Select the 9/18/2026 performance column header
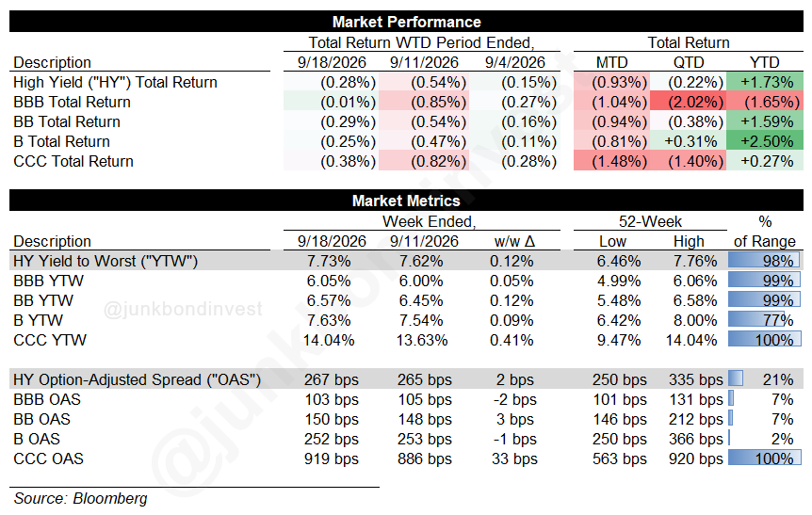Image resolution: width=812 pixels, height=515 pixels. 332,63
